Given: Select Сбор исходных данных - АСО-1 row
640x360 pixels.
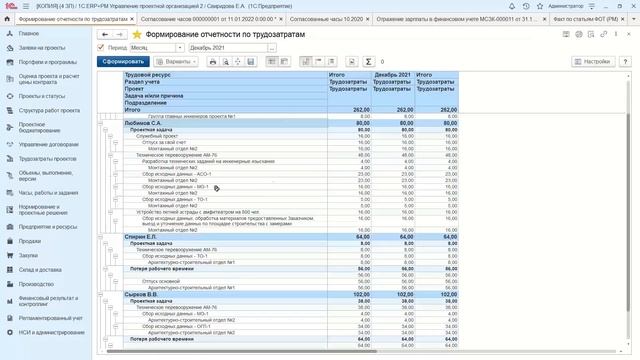Looking at the screenshot, I should (x=176, y=174).
